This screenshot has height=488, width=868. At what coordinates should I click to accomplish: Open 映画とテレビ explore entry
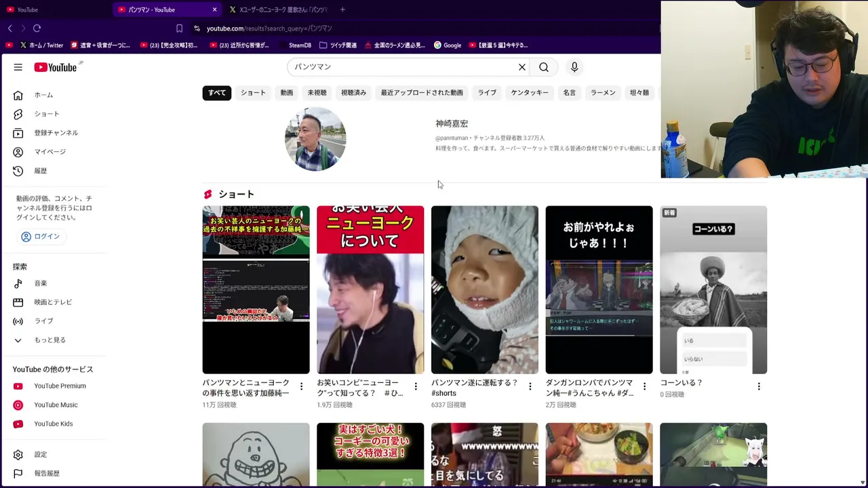(x=53, y=302)
